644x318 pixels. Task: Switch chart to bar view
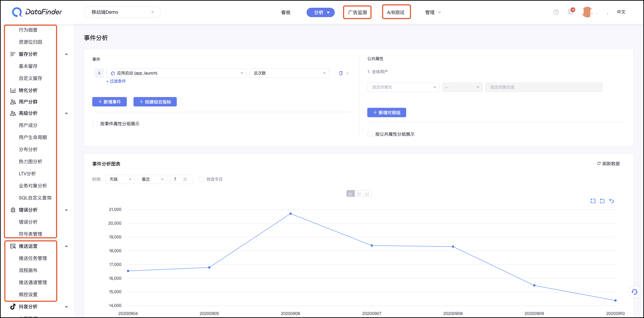coord(367,194)
